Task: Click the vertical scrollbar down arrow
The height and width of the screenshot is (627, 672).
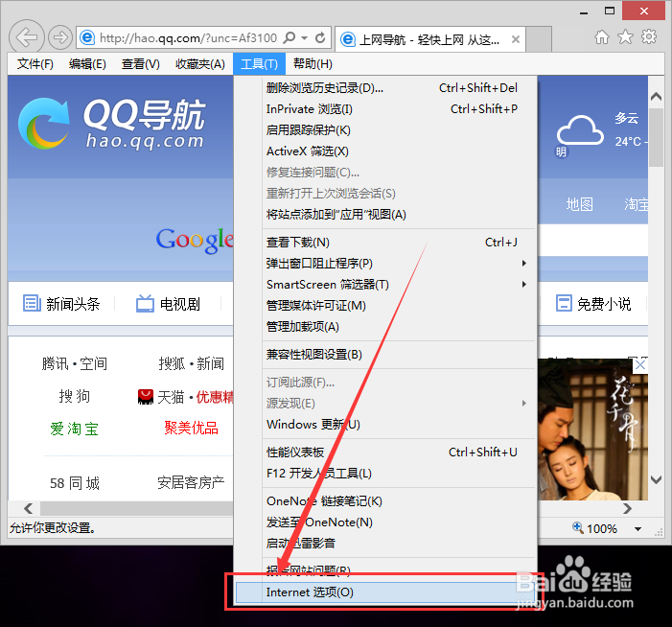Action: click(x=656, y=479)
